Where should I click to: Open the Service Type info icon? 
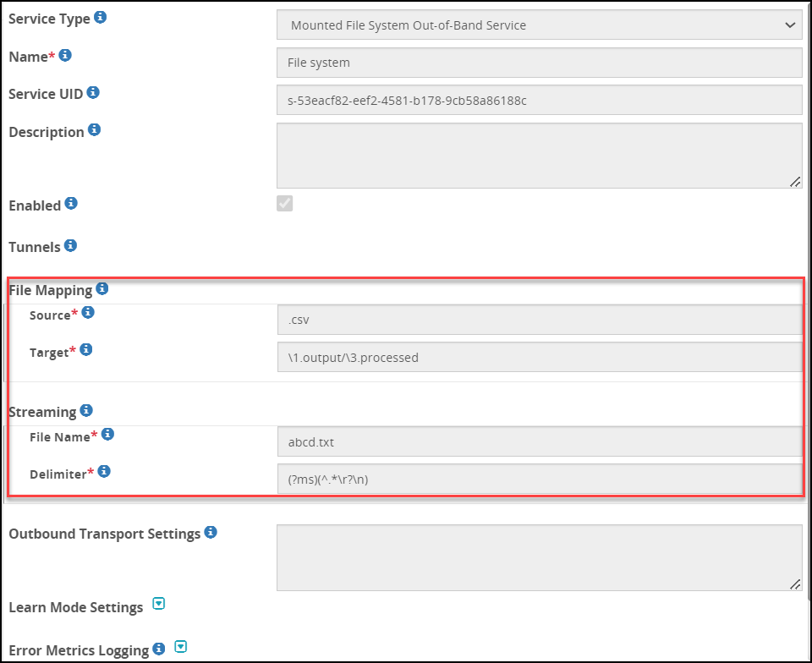point(101,17)
